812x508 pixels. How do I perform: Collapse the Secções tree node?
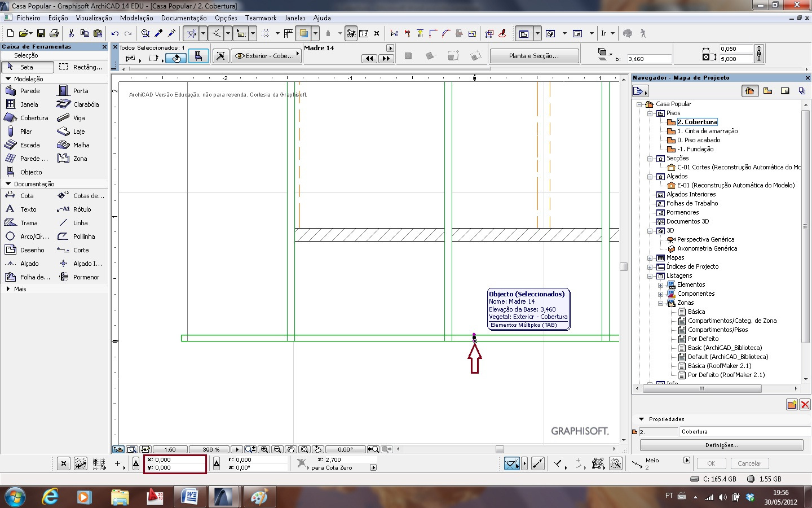click(650, 158)
